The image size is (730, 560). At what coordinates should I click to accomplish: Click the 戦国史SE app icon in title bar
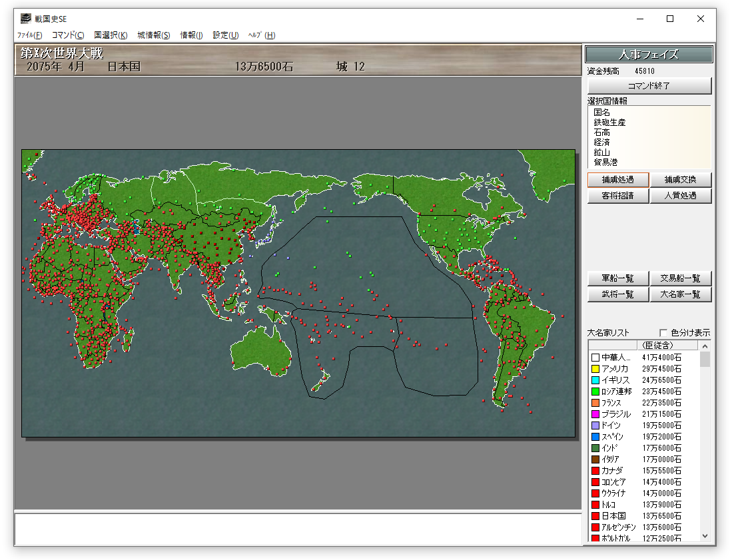(x=25, y=19)
